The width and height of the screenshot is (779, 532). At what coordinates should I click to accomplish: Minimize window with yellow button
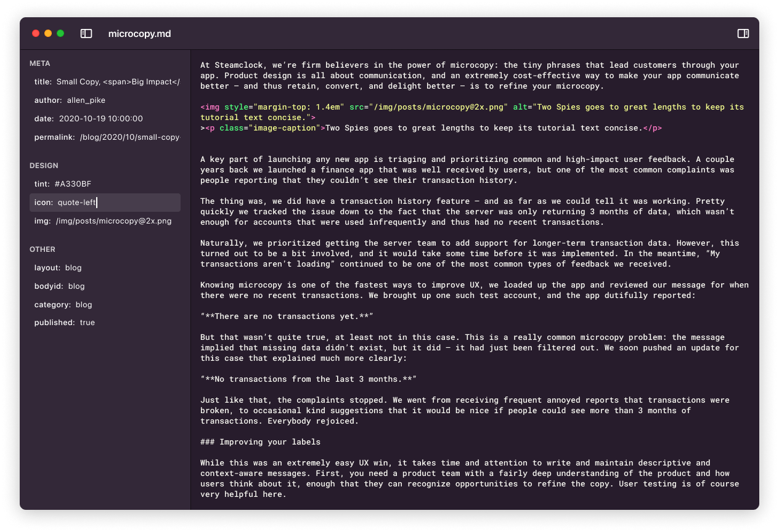tap(48, 33)
